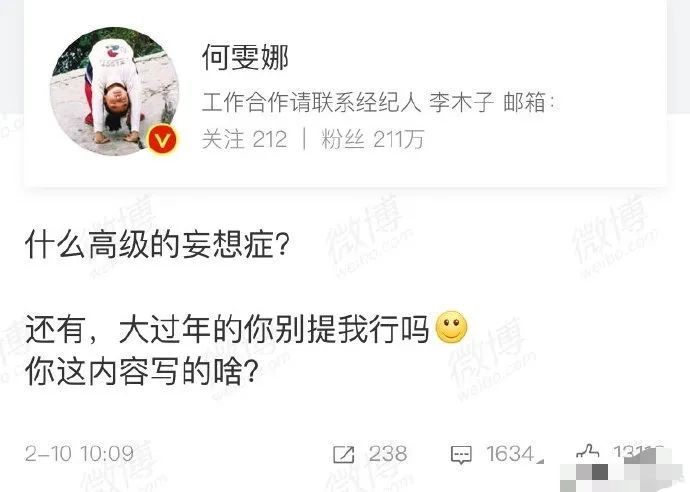Open the profile bio line with 经纪人 李木子
Viewport: 690px width, 492px height.
click(378, 103)
